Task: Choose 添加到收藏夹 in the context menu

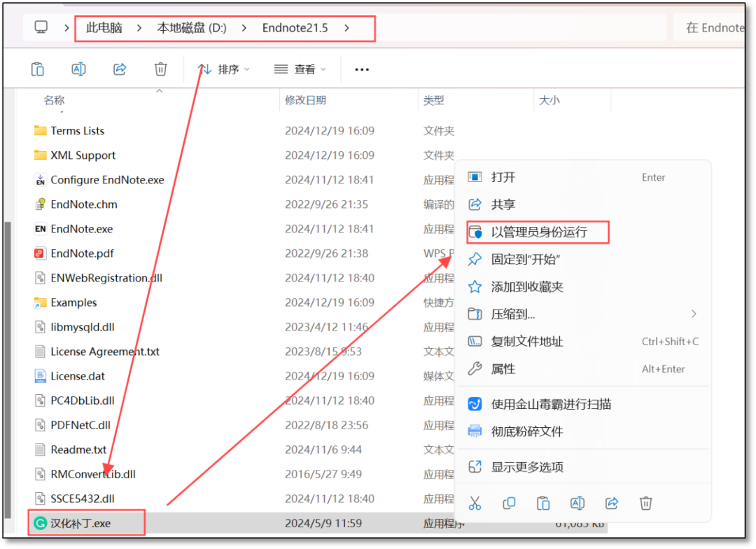Action: click(583, 287)
